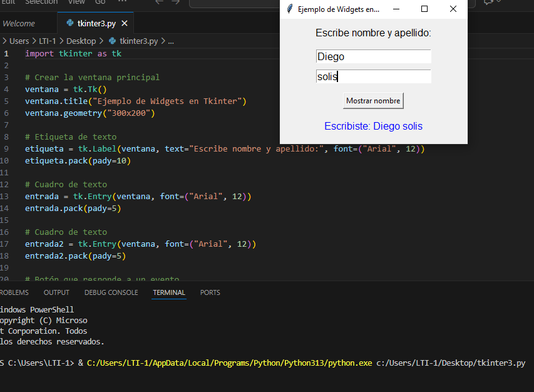Screen dimensions: 534x392
Task: Select the TERMINAL panel tab
Action: pyautogui.click(x=169, y=292)
